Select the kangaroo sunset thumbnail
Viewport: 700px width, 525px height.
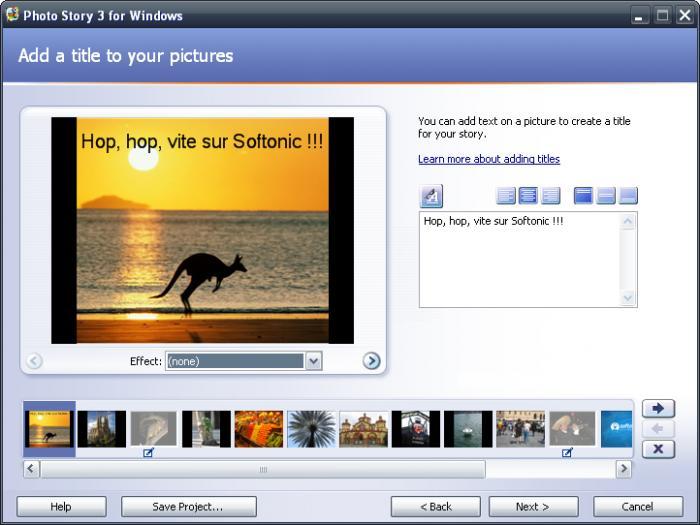(x=50, y=429)
